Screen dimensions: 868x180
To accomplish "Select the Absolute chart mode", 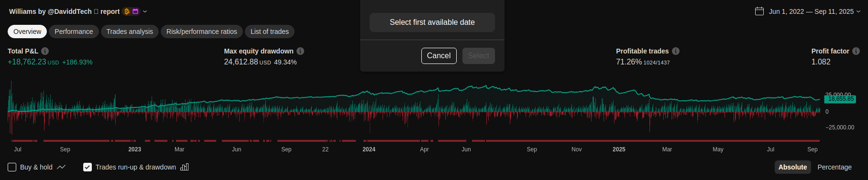I will (792, 167).
